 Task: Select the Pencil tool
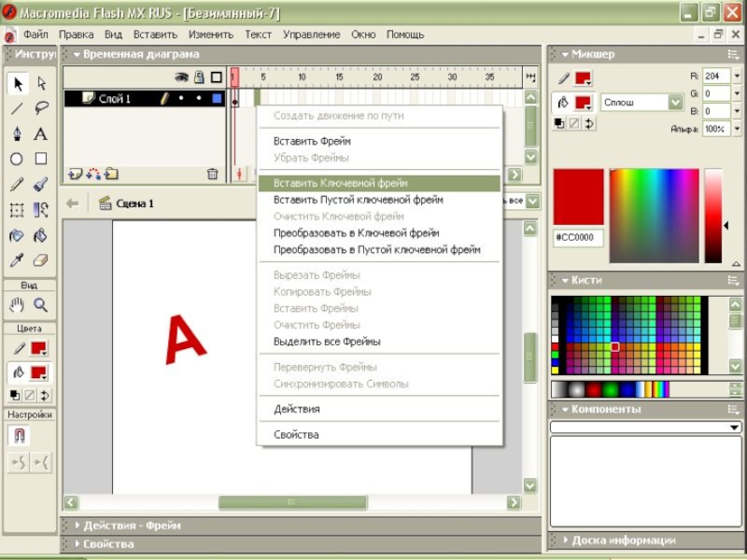[17, 184]
